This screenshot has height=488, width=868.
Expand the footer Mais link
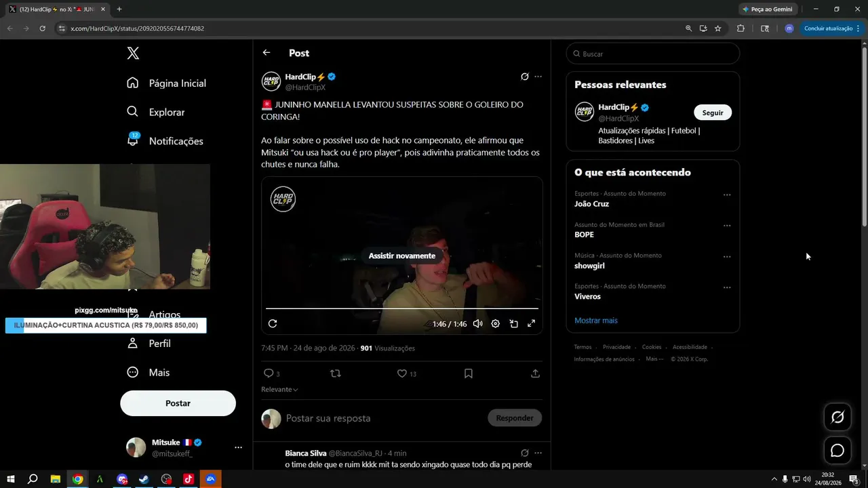(654, 359)
